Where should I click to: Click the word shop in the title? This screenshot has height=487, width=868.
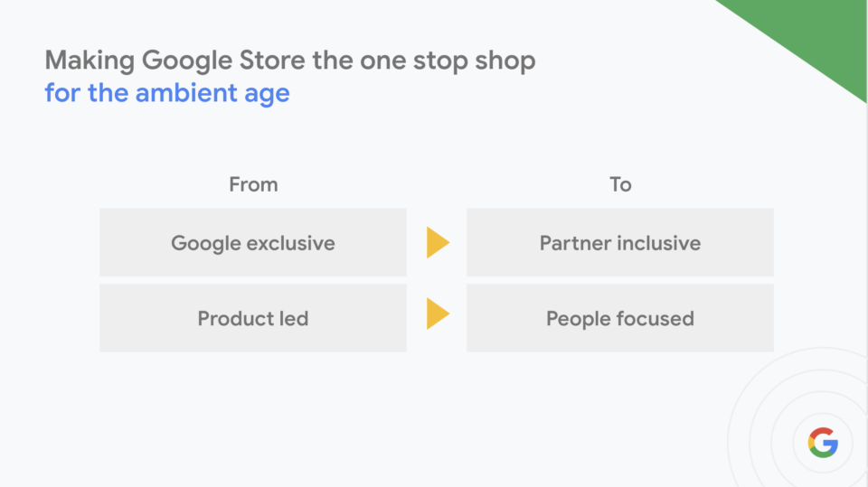pos(505,61)
